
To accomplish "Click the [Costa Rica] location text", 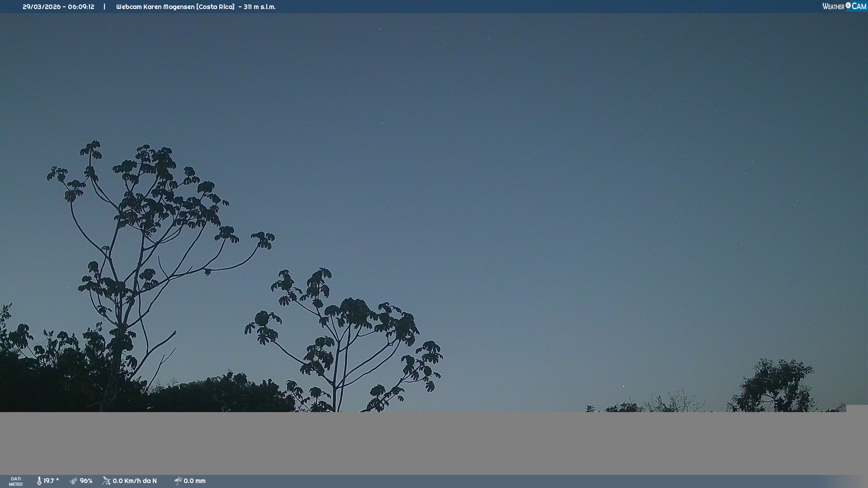I will click(x=215, y=7).
